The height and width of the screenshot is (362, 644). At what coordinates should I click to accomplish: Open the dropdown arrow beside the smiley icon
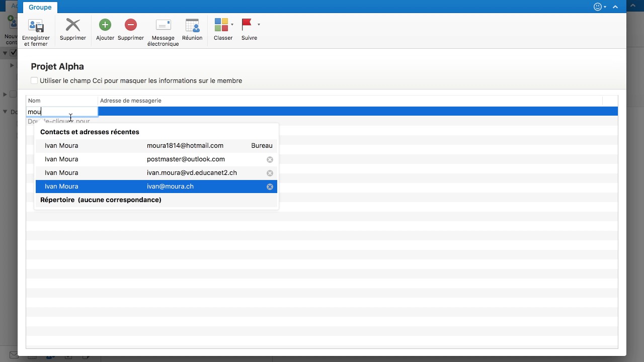point(605,7)
